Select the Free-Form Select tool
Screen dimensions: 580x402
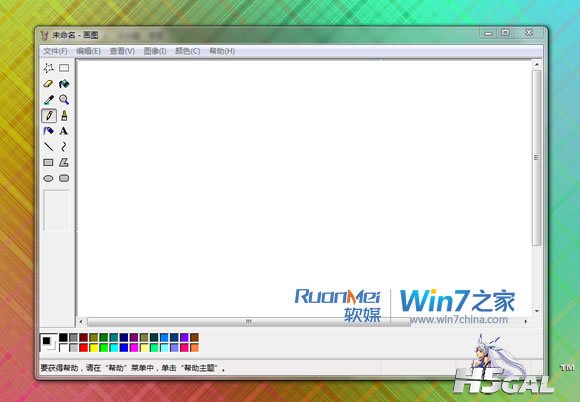click(x=48, y=68)
